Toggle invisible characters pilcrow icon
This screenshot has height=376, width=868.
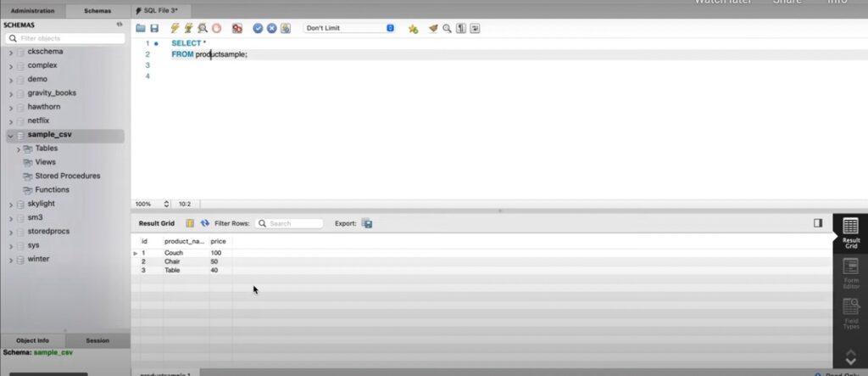coord(460,28)
